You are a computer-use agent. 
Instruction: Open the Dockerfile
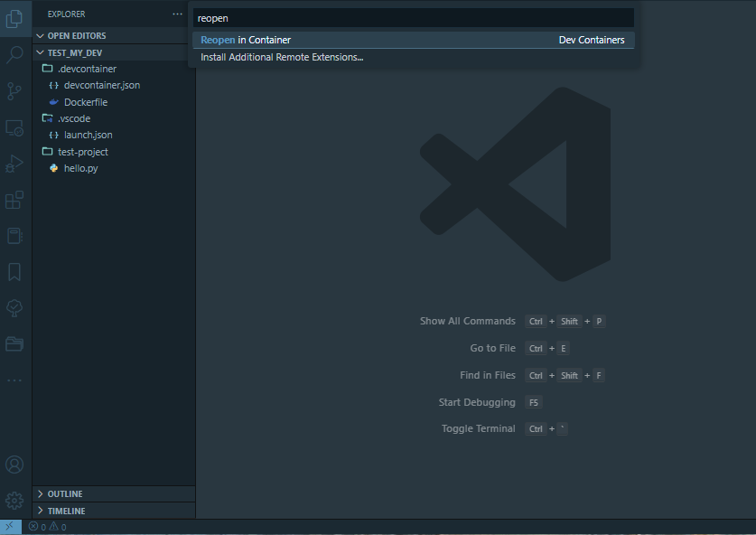tap(86, 102)
